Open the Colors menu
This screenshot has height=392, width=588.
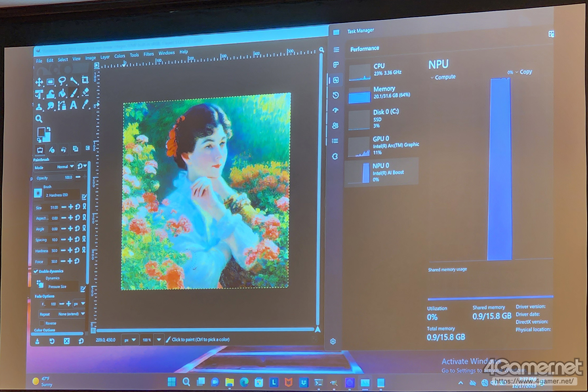click(120, 56)
